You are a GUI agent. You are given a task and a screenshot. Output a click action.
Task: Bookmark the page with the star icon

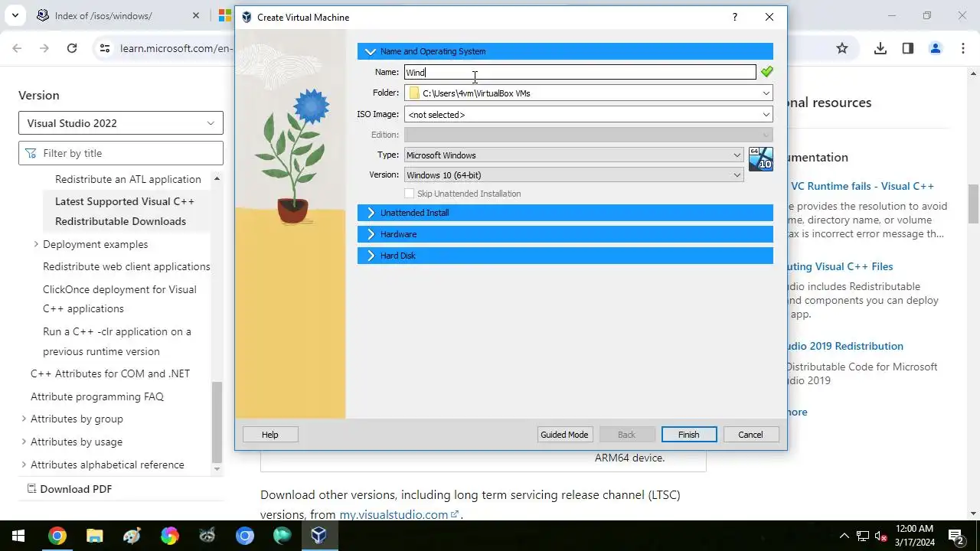tap(842, 48)
